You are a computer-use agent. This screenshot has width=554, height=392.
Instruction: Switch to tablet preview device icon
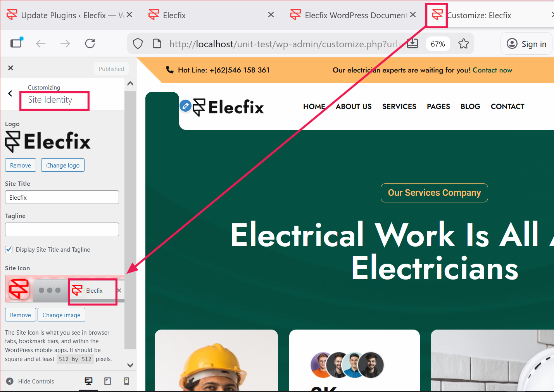108,381
